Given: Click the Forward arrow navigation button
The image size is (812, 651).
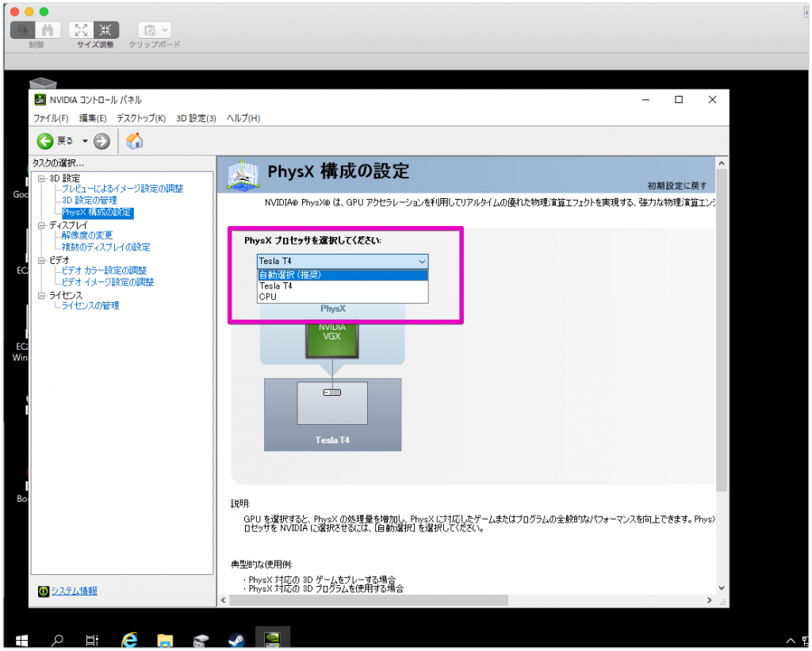Looking at the screenshot, I should pyautogui.click(x=101, y=141).
